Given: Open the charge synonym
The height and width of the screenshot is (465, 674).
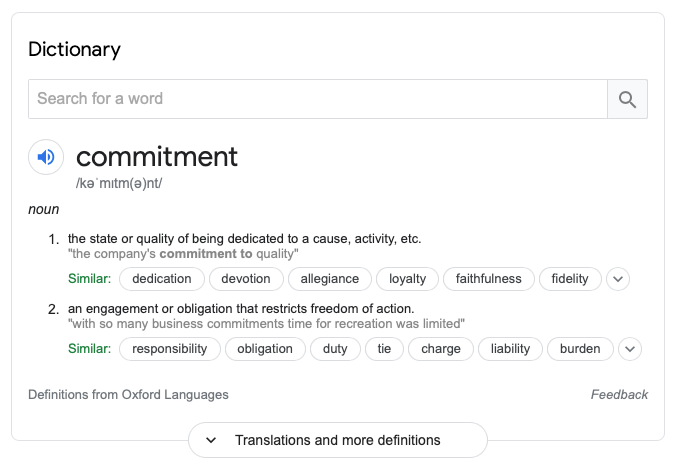Looking at the screenshot, I should tap(441, 349).
